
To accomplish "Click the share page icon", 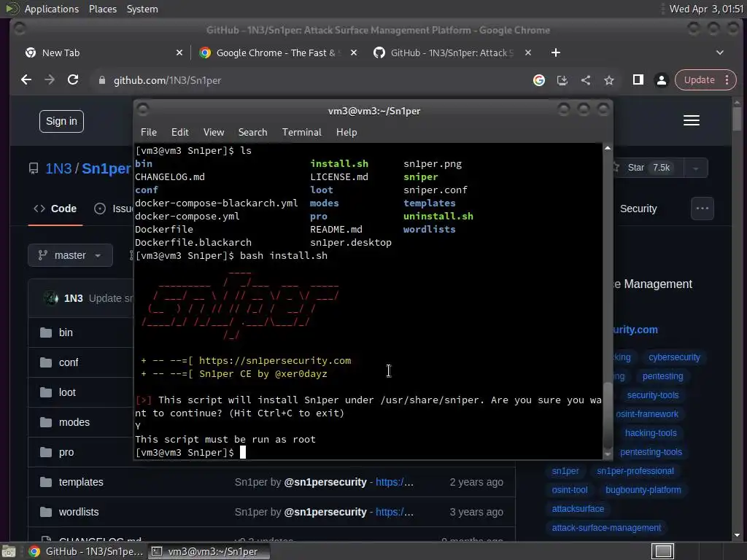I will (x=586, y=80).
